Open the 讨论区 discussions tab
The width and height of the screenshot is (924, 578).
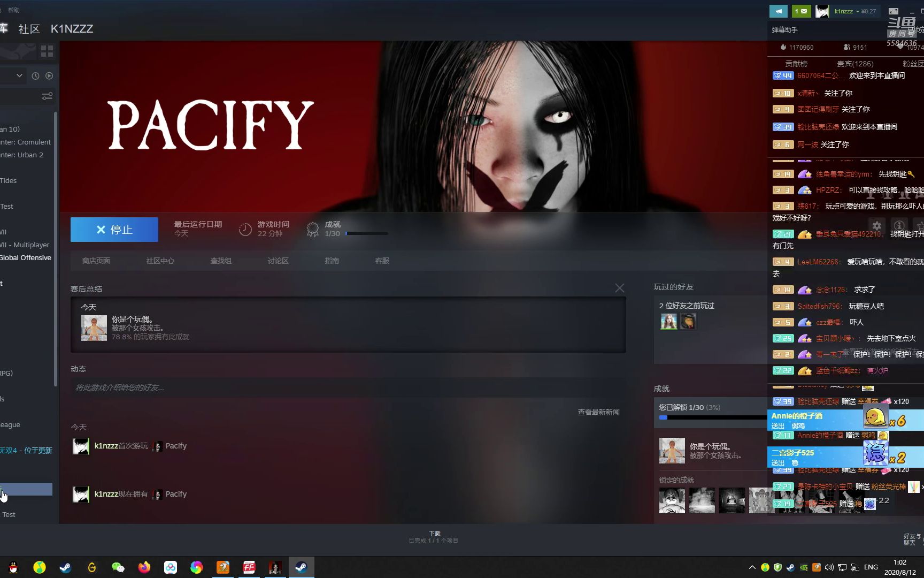pyautogui.click(x=278, y=261)
